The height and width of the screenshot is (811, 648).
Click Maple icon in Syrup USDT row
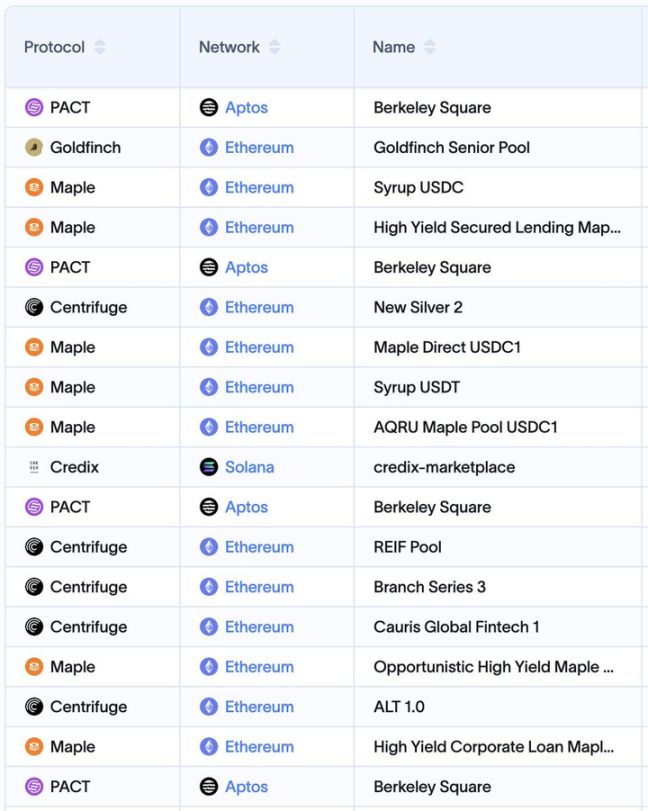[x=34, y=387]
